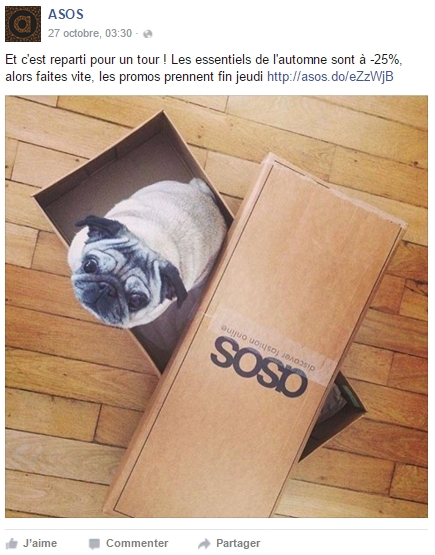Screen dimensions: 435x555
Task: Click the Partager share arrow icon
Action: coord(204,544)
